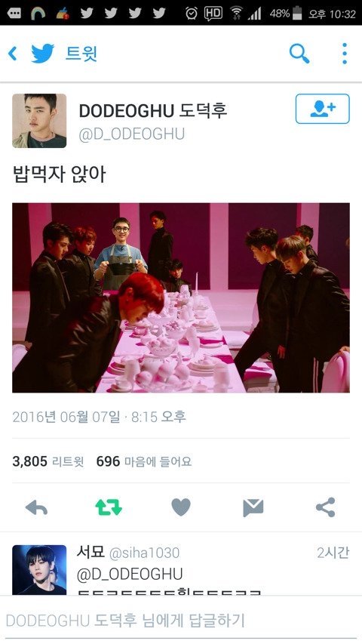Viewport: 362px width, 644px height.
Task: Tap the alarm clock status bar icon
Action: [x=192, y=14]
